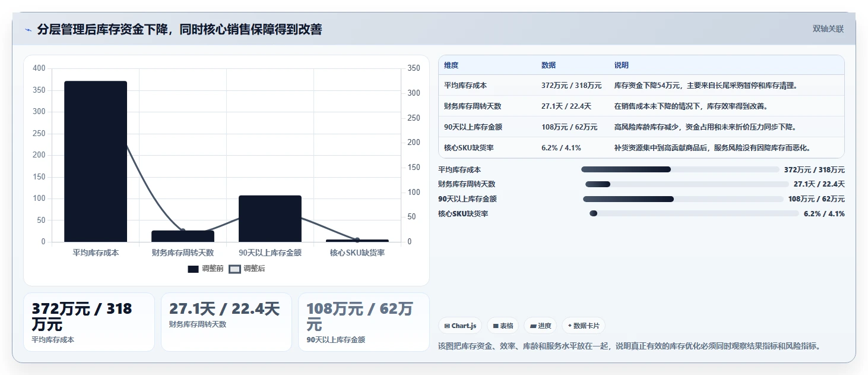
Task: Click table value 108万元 / 62万元
Action: pos(569,127)
